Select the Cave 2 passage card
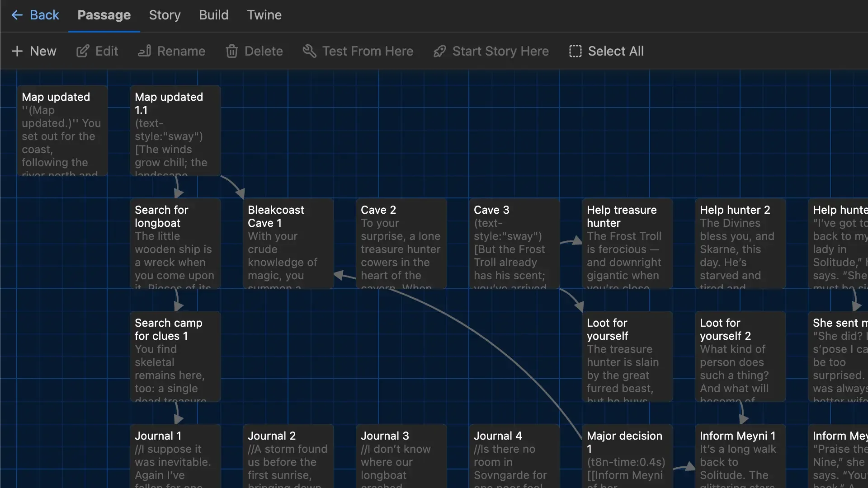This screenshot has height=488, width=868. point(401,244)
